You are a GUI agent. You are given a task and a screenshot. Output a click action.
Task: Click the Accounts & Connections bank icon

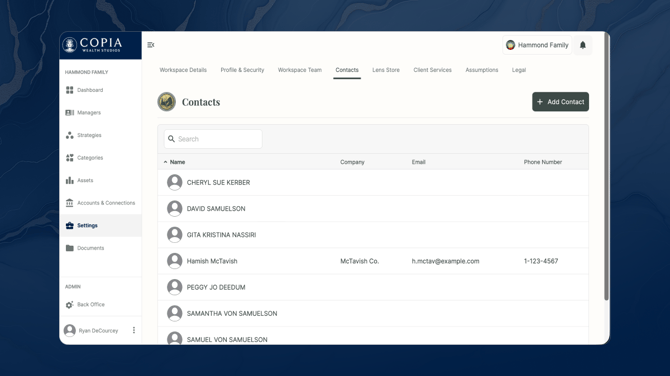pyautogui.click(x=70, y=203)
